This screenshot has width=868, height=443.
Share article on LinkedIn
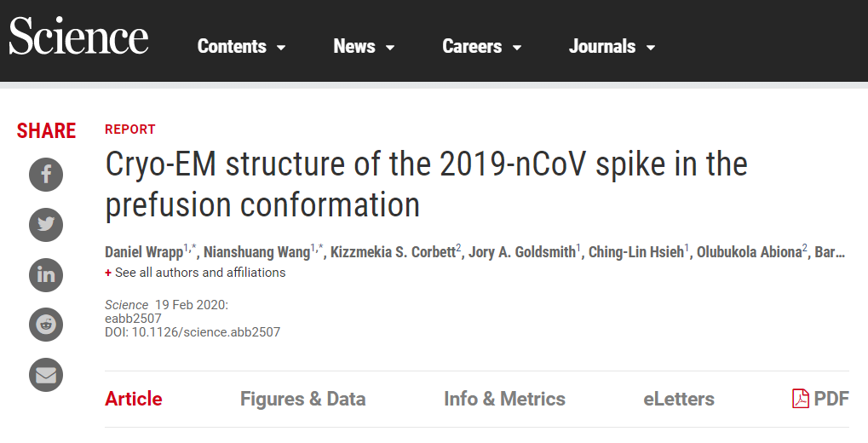(x=46, y=274)
